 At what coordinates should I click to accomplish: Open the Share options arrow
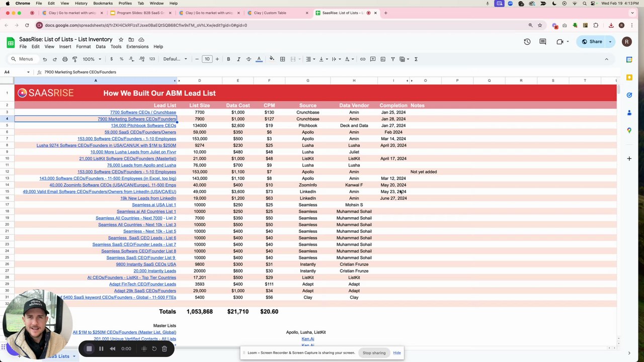[610, 42]
